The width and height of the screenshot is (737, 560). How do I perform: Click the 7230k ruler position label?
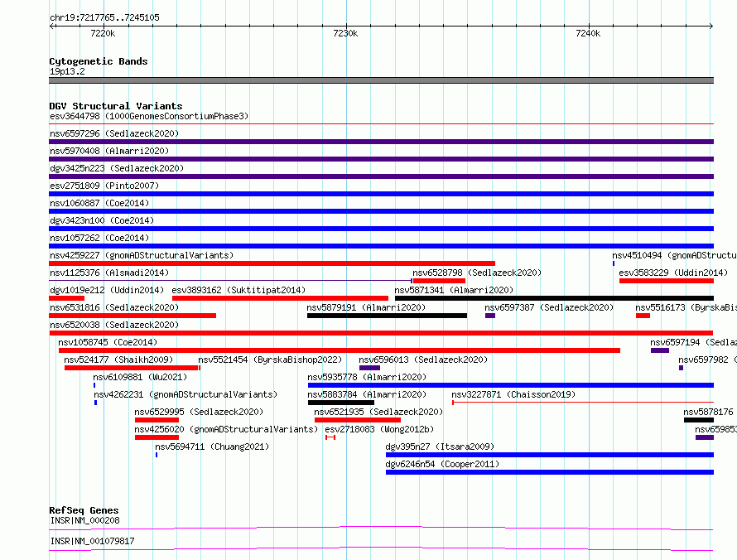point(345,33)
